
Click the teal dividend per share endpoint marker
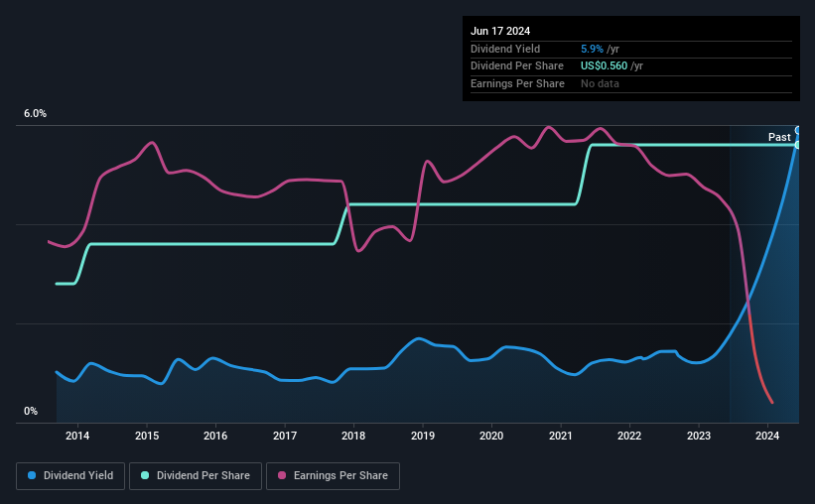point(798,145)
